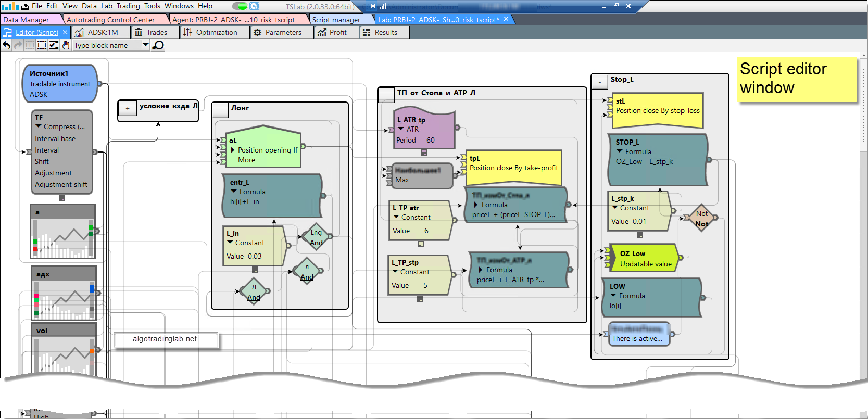Select the dashed-rectangle selection tool icon

coord(42,45)
